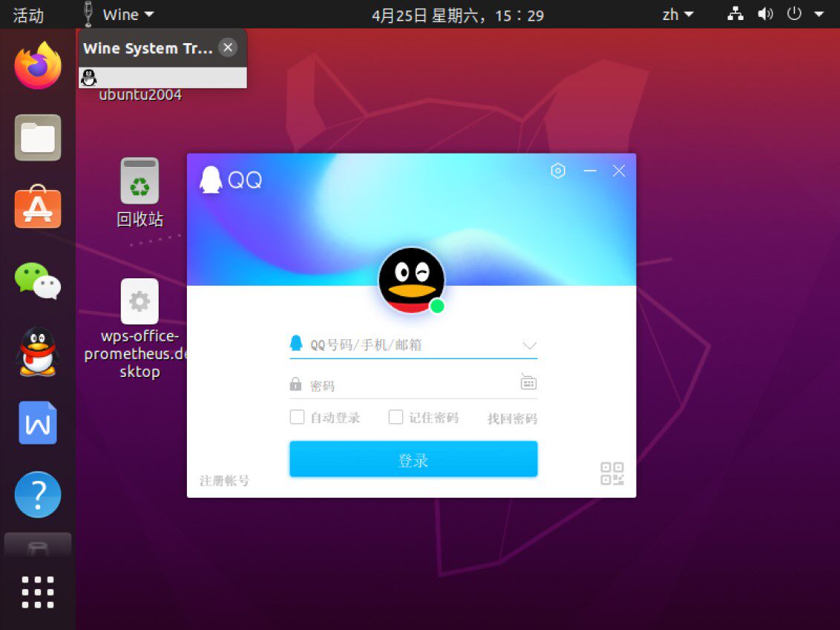This screenshot has height=630, width=840.
Task: Open QQ login settings hexagon icon
Action: [x=558, y=171]
